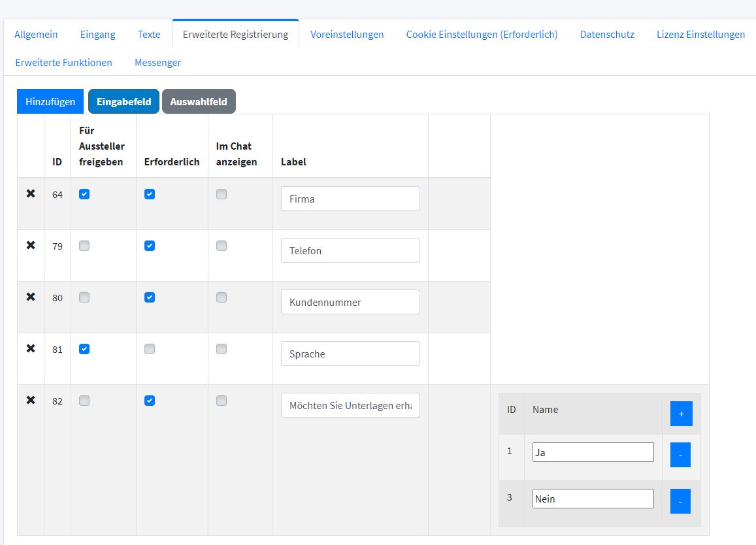
Task: Remove field 79 using its X icon
Action: point(31,246)
